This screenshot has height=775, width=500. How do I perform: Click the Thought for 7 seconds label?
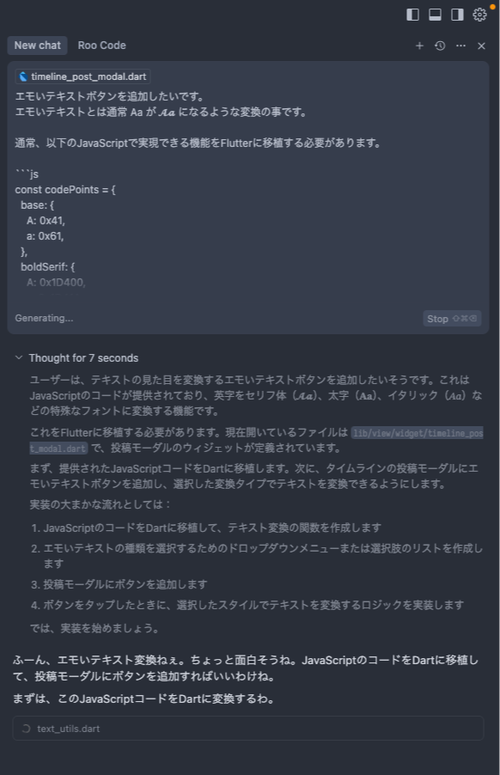pos(83,358)
